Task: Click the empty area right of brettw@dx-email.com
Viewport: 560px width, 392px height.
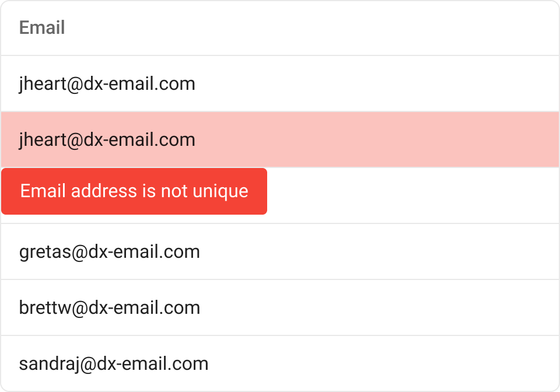Action: [379, 308]
